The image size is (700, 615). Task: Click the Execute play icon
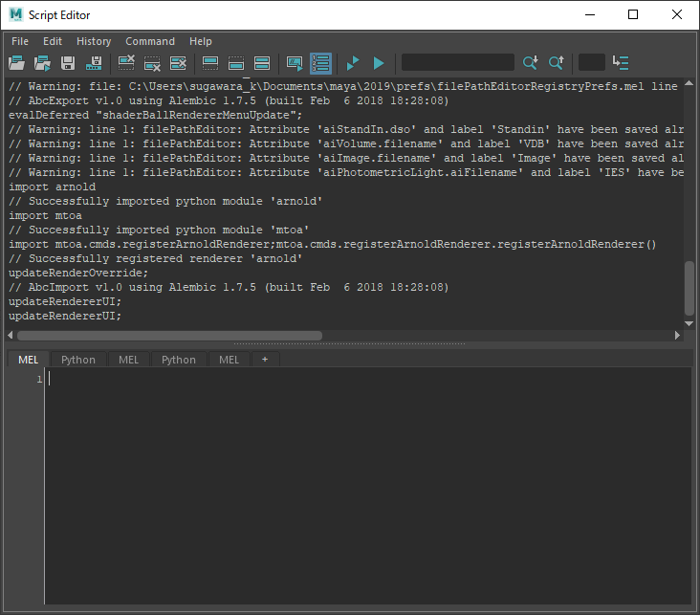pos(379,63)
